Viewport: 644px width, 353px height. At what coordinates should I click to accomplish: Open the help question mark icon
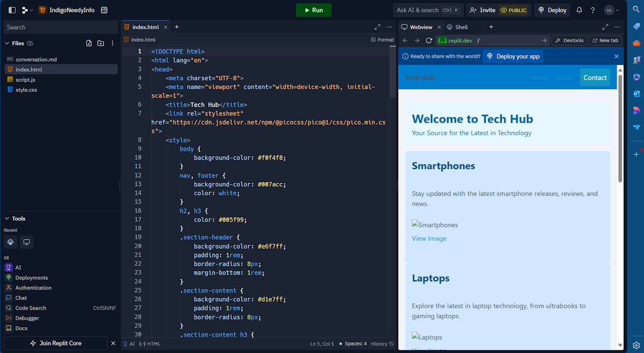[x=592, y=10]
